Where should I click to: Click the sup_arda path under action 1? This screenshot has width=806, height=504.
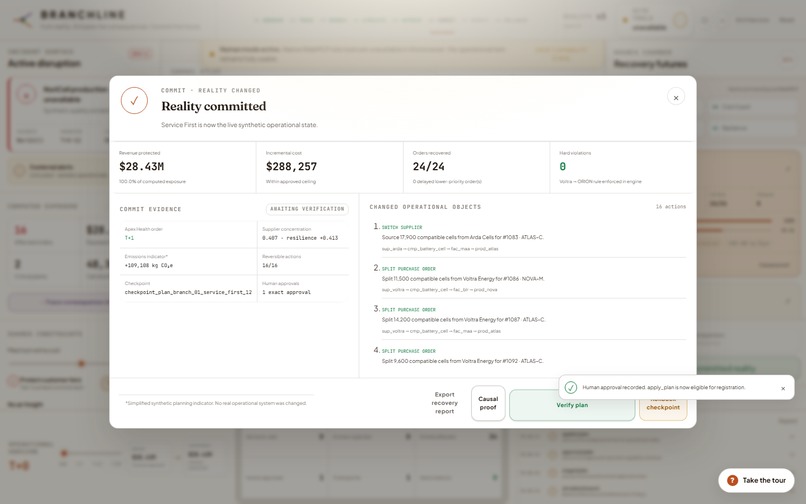439,249
